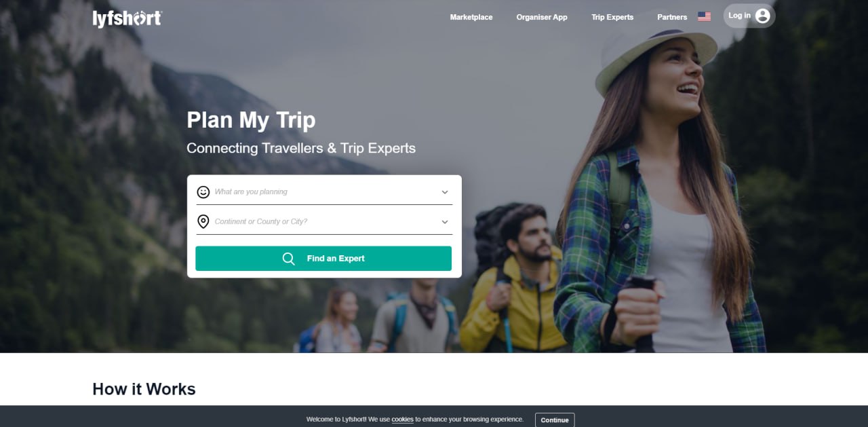Select the US flag language icon
The height and width of the screenshot is (427, 868).
point(705,17)
